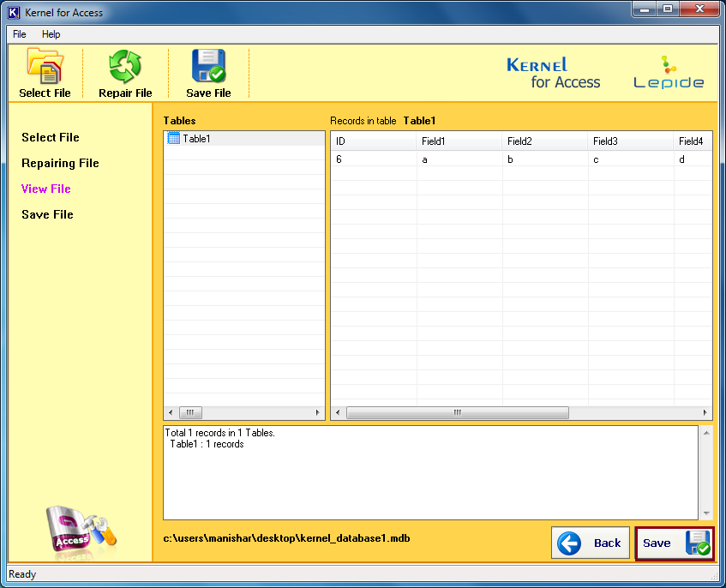Click the Field4 column header
Viewport: 726px width, 588px height.
(693, 141)
